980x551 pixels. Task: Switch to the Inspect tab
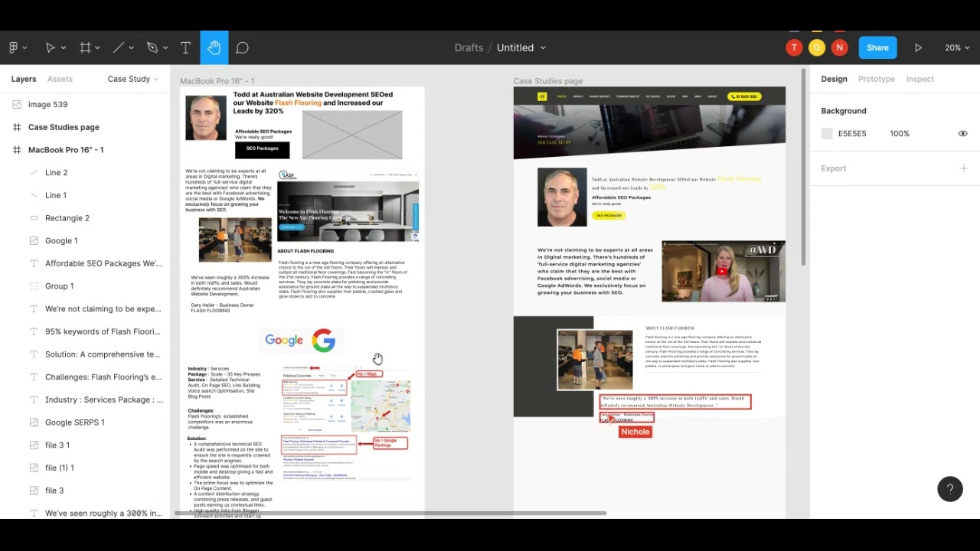click(x=920, y=79)
